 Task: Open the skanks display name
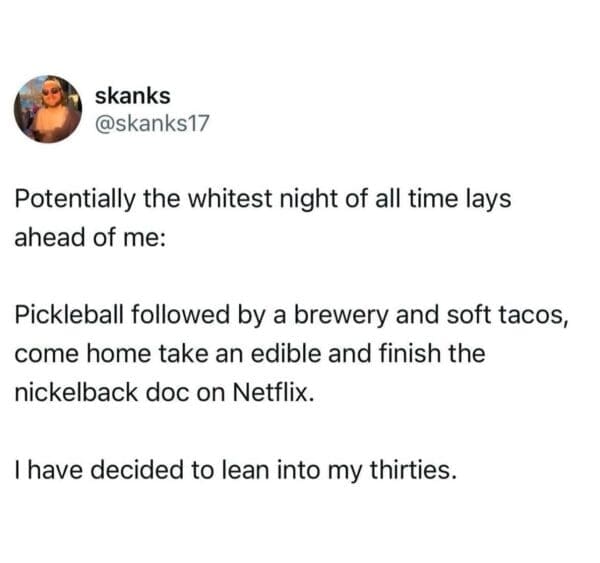[x=132, y=95]
